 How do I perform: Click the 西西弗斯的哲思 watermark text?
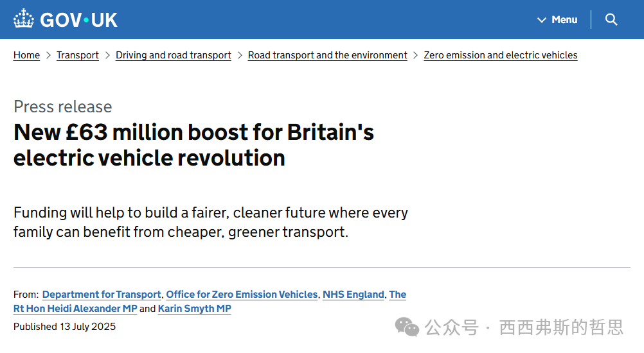561,328
